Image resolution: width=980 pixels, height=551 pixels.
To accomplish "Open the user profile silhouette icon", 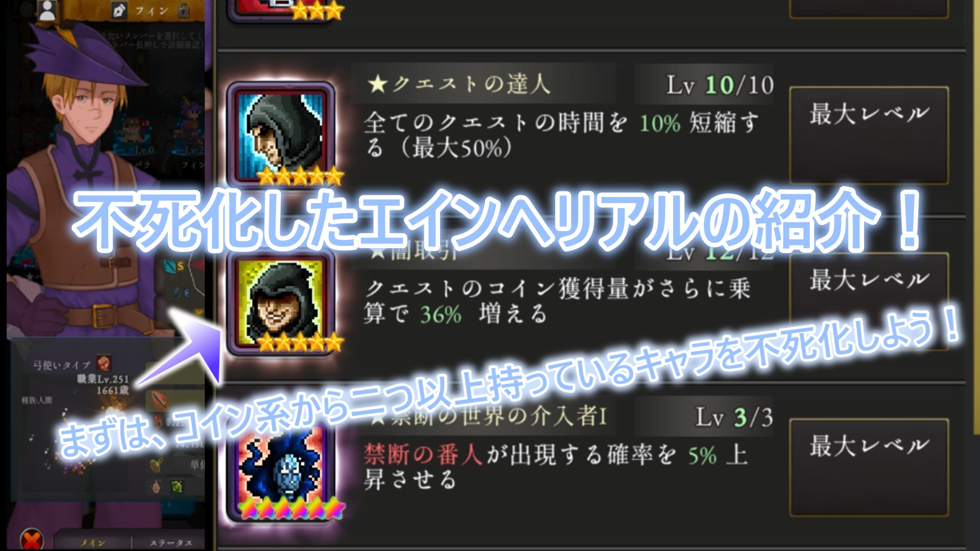I will (47, 10).
